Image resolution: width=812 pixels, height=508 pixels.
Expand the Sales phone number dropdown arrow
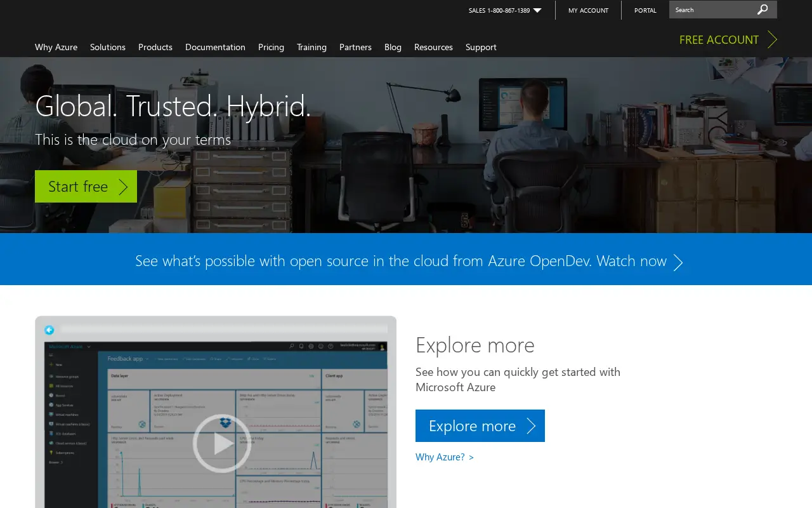[x=537, y=10]
